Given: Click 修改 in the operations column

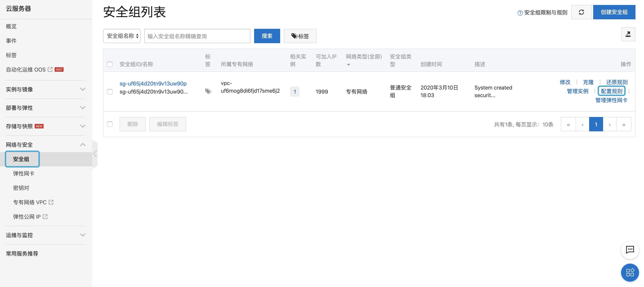Looking at the screenshot, I should point(565,82).
